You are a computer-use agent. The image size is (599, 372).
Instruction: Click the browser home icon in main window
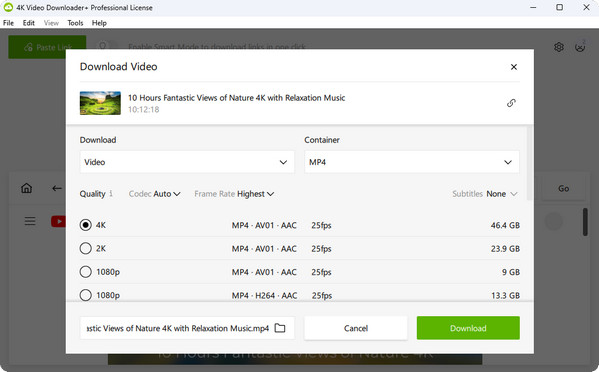coord(26,188)
